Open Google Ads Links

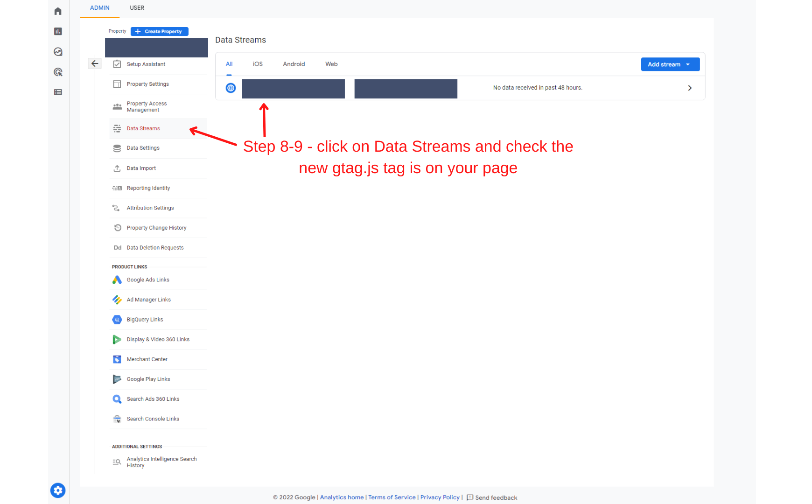coord(147,280)
